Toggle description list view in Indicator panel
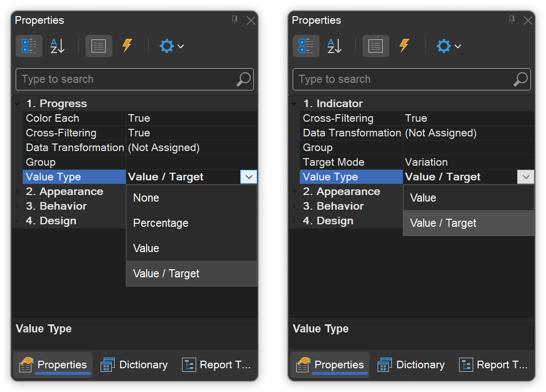Image resolution: width=546 pixels, height=392 pixels. pos(376,46)
